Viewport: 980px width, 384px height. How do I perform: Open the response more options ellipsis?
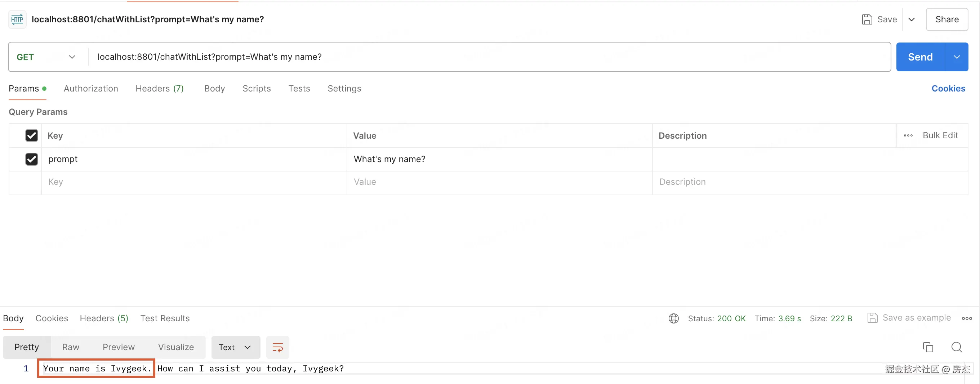pos(967,318)
